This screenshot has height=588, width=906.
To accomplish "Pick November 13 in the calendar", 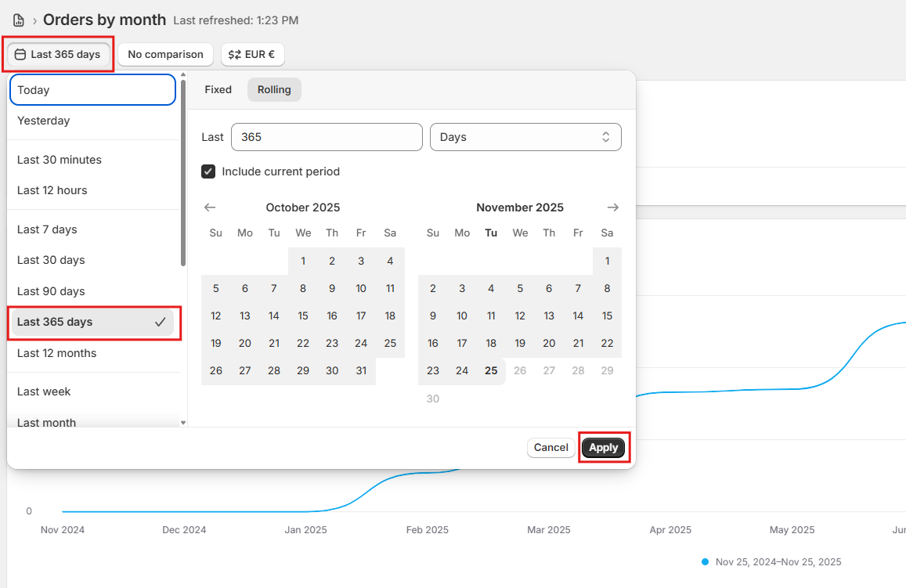I will coord(549,316).
